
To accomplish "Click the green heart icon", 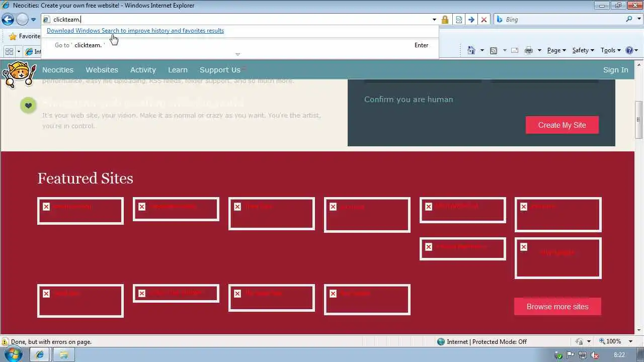I will pos(28,106).
